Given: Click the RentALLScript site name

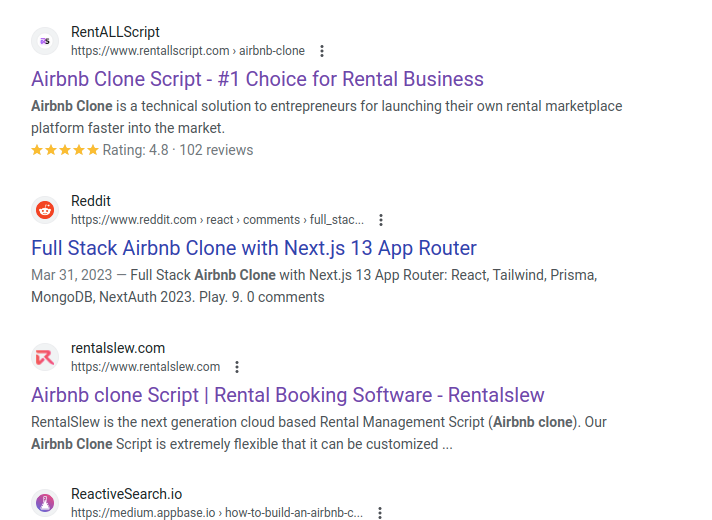Looking at the screenshot, I should click(x=115, y=32).
